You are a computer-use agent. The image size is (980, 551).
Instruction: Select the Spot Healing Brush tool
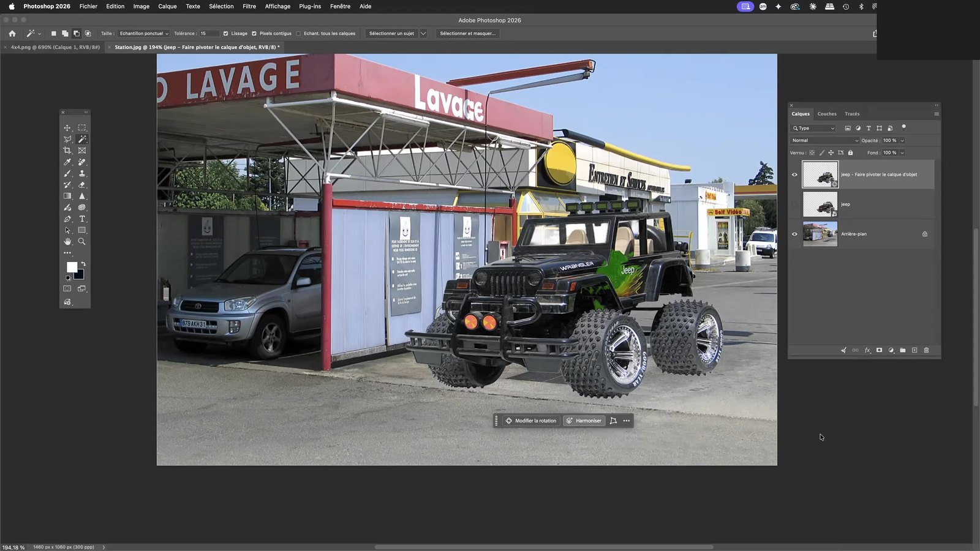(82, 162)
